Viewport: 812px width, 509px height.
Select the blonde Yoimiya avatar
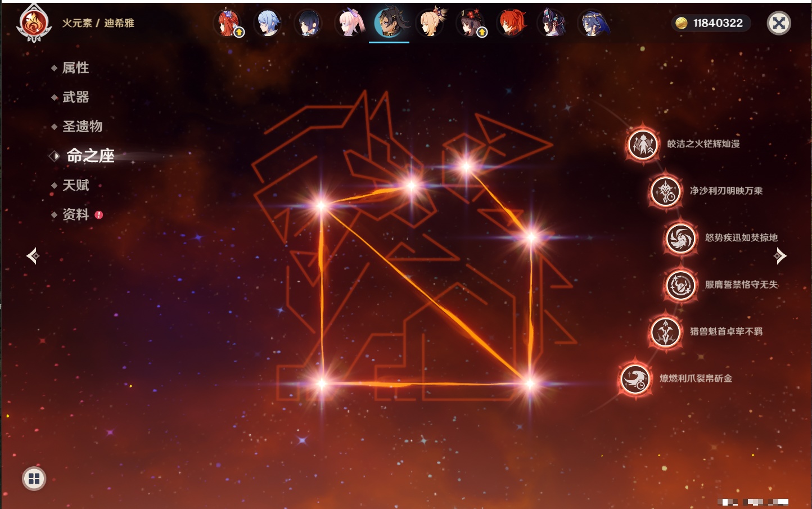point(430,23)
